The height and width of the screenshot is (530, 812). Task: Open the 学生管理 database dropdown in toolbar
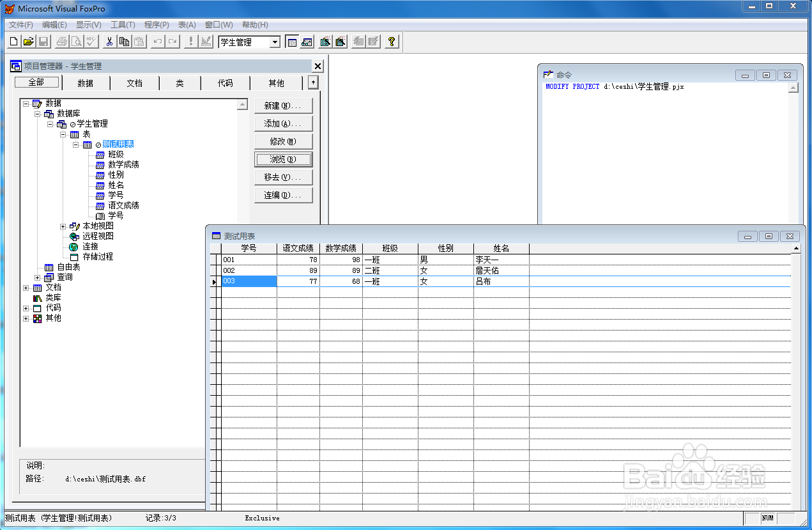[x=275, y=42]
